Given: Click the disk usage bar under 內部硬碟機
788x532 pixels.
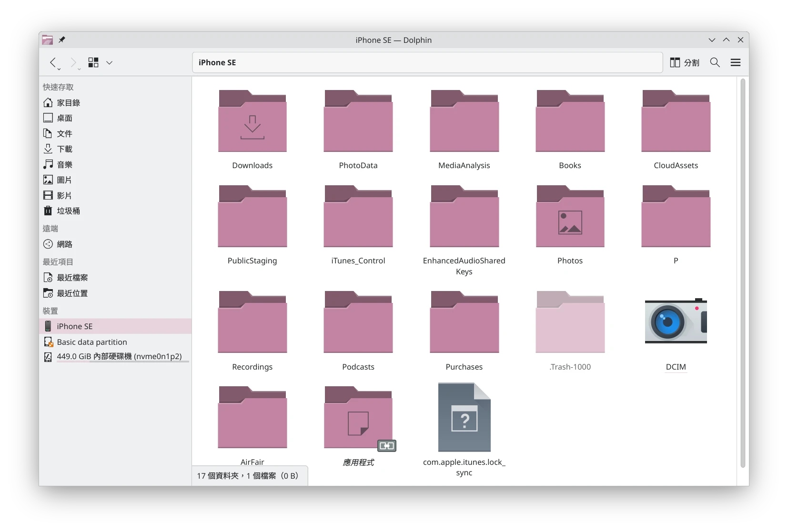Looking at the screenshot, I should (122, 362).
